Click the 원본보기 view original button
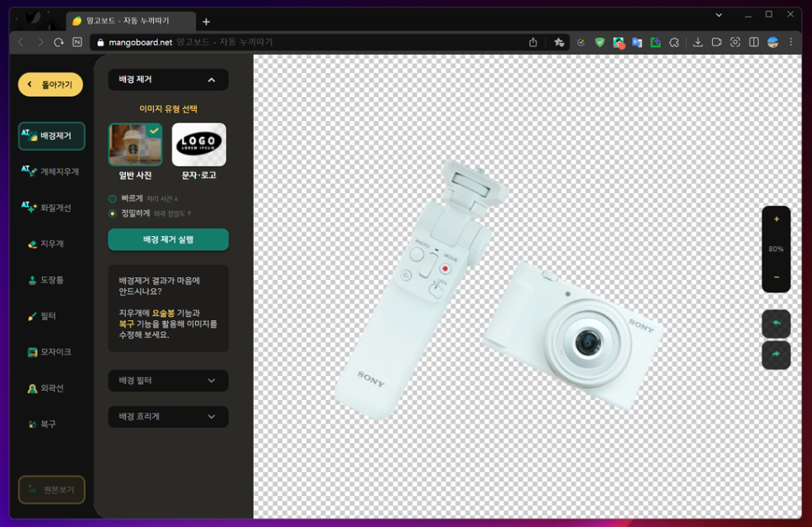The width and height of the screenshot is (812, 527). tap(51, 490)
